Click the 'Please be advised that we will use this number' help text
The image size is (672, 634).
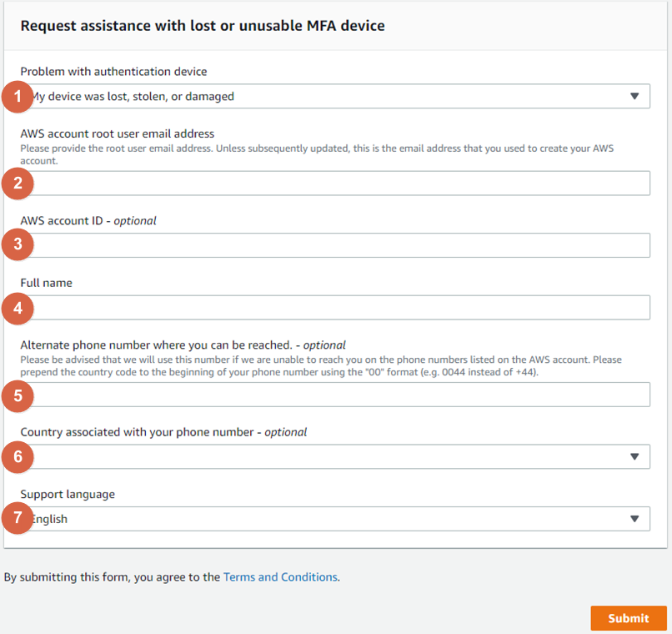point(321,365)
